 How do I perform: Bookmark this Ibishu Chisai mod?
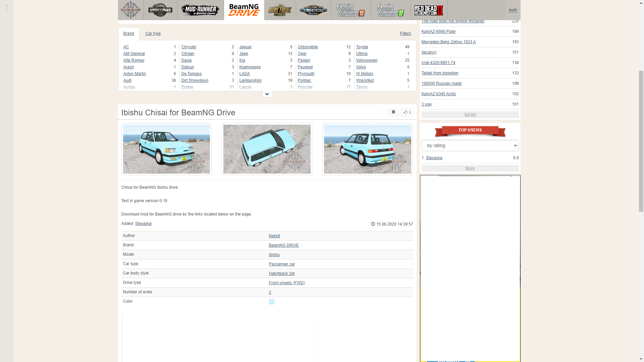point(393,113)
